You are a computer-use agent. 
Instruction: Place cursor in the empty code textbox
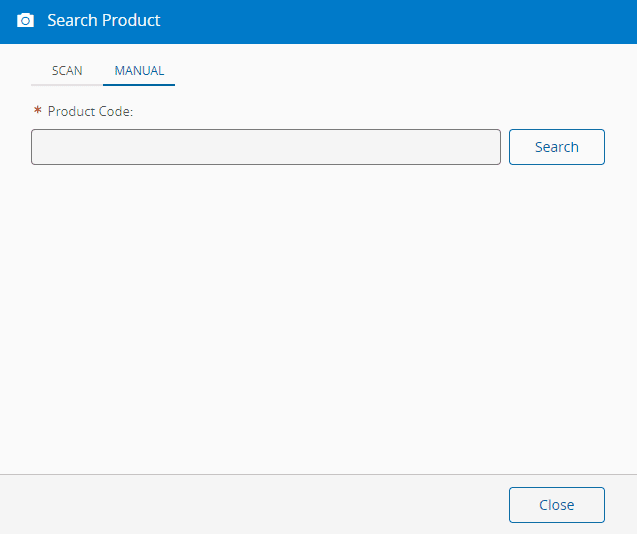pyautogui.click(x=265, y=147)
